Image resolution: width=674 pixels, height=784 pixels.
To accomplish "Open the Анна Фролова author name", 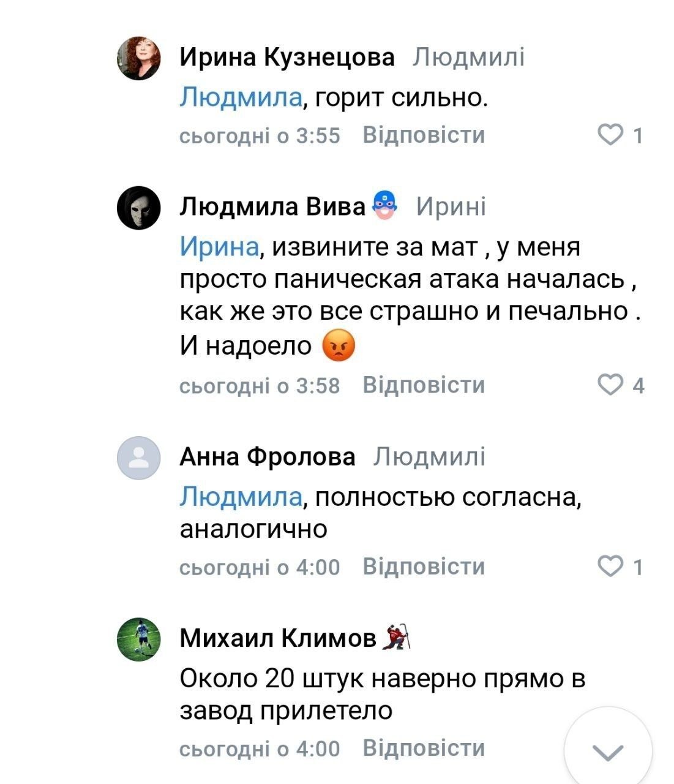I will click(267, 457).
